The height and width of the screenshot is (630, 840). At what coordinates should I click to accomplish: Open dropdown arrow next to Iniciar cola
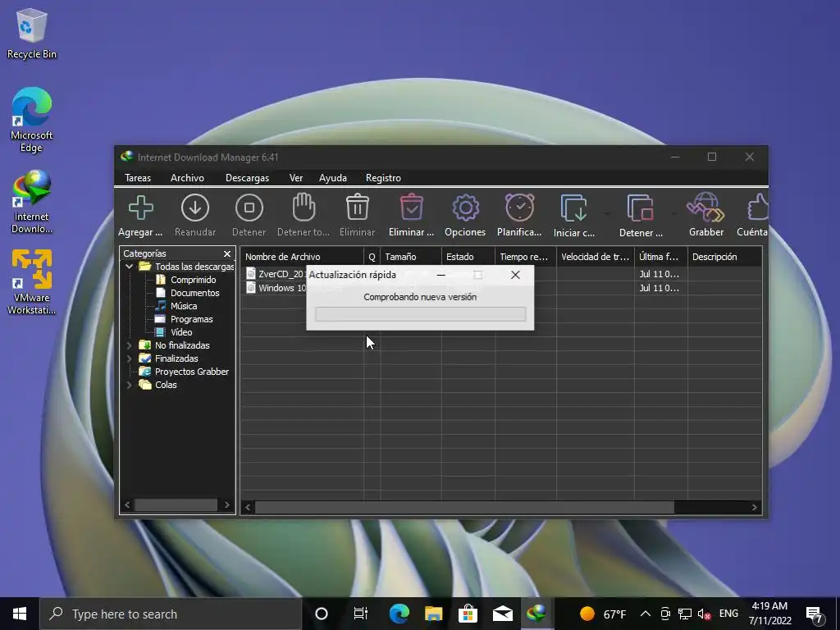tap(608, 214)
